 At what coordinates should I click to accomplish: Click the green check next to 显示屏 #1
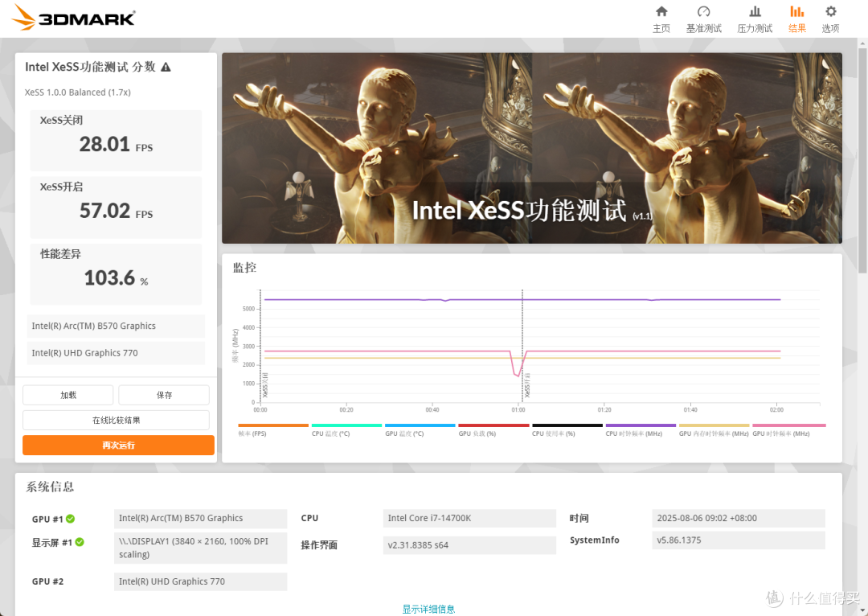tap(80, 542)
